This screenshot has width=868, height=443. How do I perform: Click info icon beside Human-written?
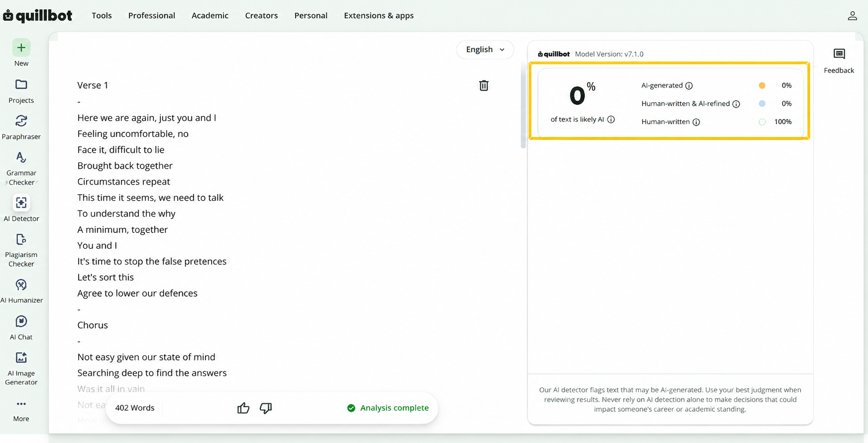696,122
